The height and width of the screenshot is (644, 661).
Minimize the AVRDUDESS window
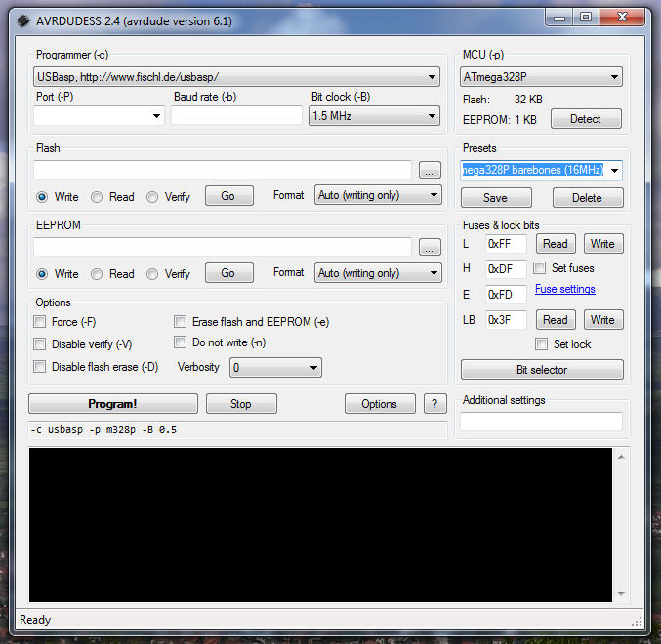(559, 18)
